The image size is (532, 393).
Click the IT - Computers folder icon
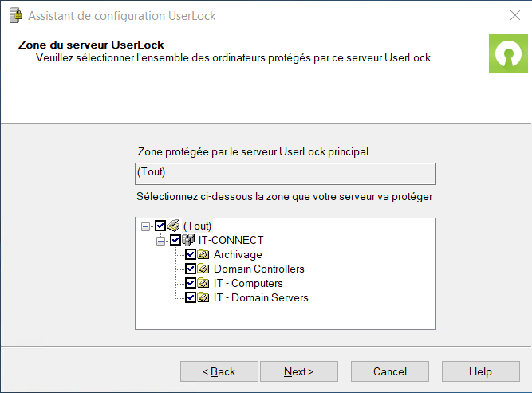pos(203,283)
